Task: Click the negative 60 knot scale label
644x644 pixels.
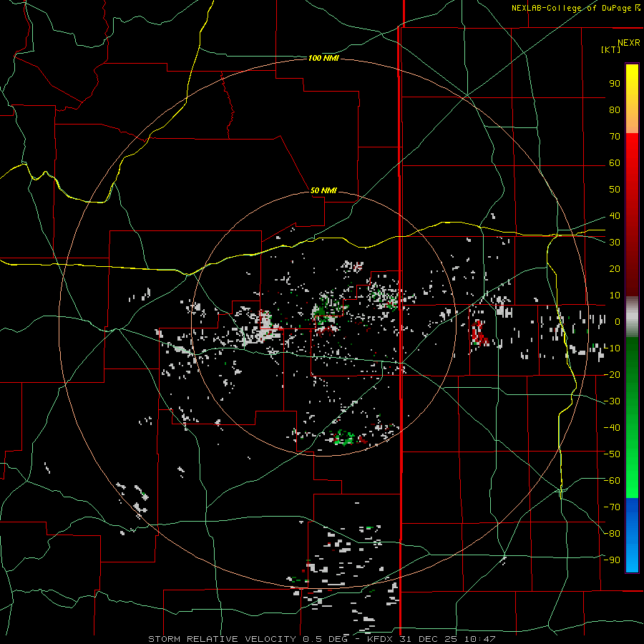Action: tap(612, 481)
